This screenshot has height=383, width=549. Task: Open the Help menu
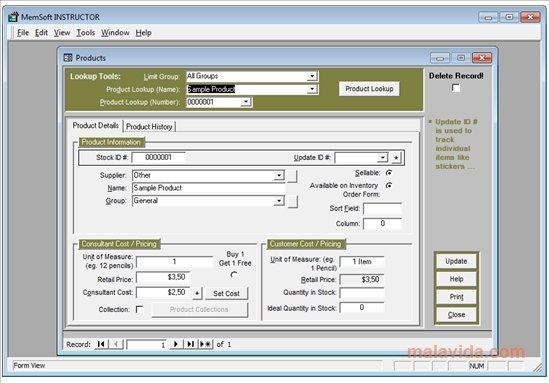144,33
